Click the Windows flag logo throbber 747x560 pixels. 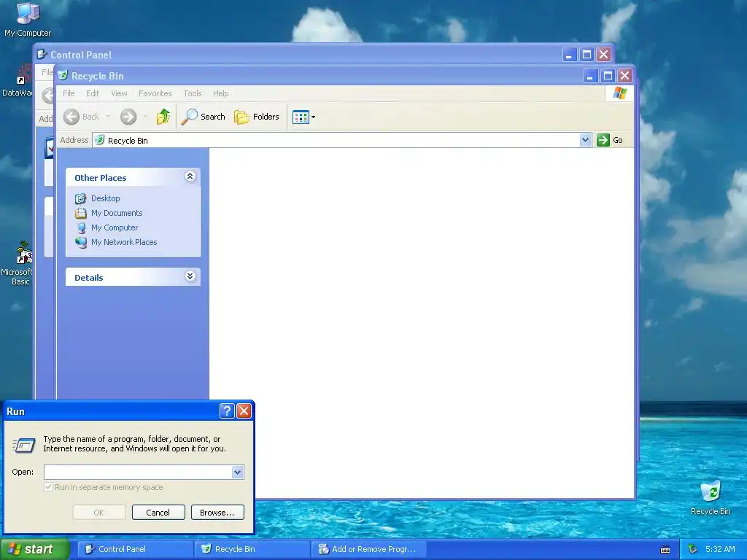pyautogui.click(x=619, y=93)
